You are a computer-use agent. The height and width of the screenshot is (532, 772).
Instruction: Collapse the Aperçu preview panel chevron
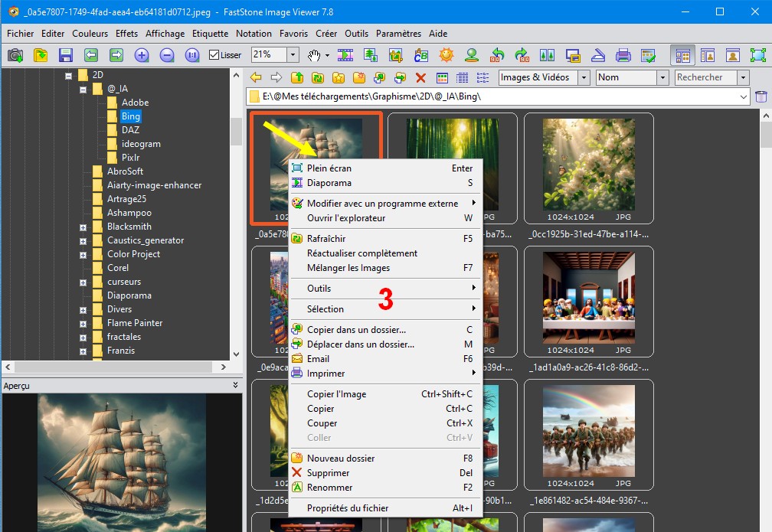coord(235,385)
